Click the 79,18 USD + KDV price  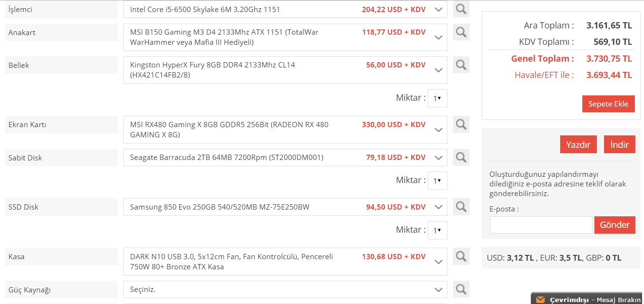[395, 158]
